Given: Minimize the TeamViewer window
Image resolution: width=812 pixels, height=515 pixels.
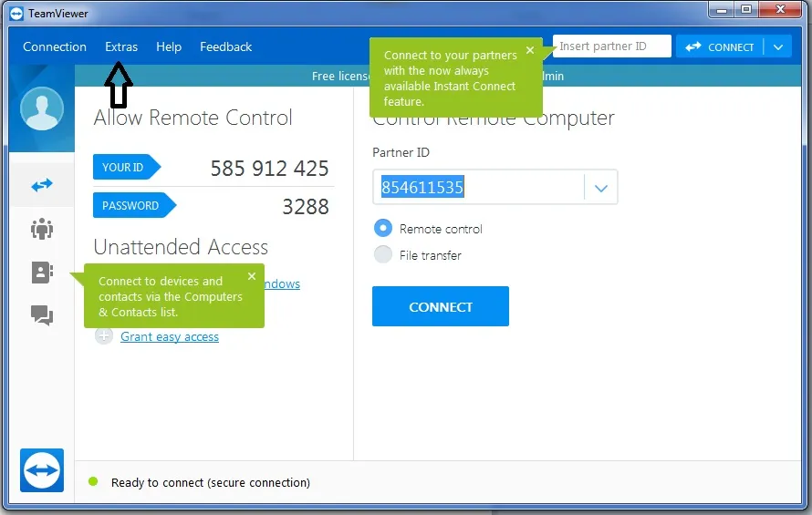Looking at the screenshot, I should [722, 10].
